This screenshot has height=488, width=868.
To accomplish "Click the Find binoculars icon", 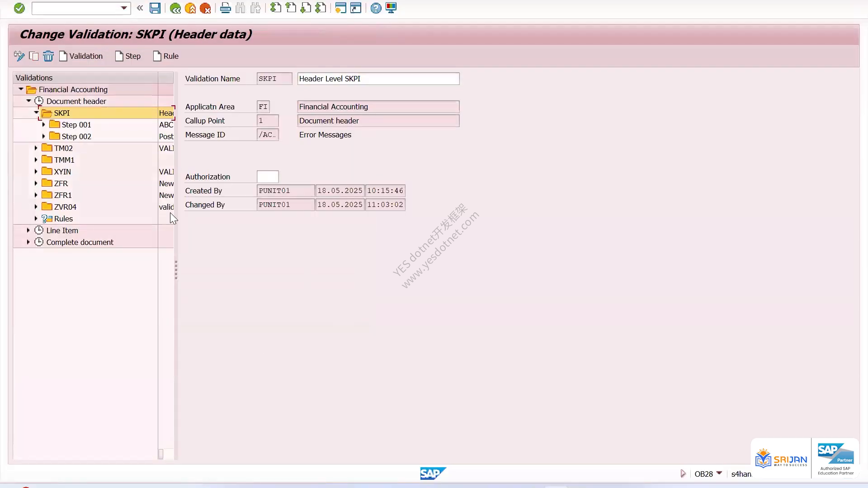I will pos(240,8).
